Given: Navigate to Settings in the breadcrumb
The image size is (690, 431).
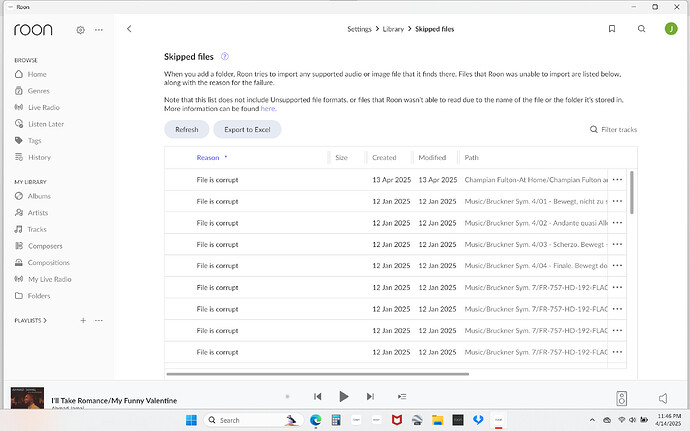Looking at the screenshot, I should pos(359,29).
